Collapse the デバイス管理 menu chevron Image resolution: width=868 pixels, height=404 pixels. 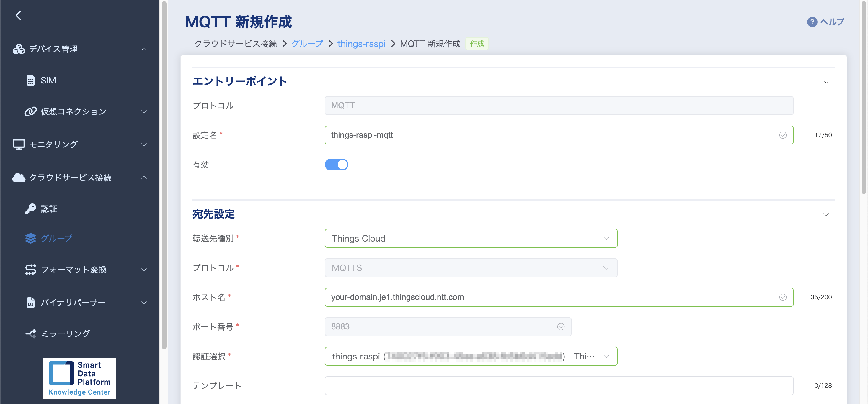click(x=144, y=49)
